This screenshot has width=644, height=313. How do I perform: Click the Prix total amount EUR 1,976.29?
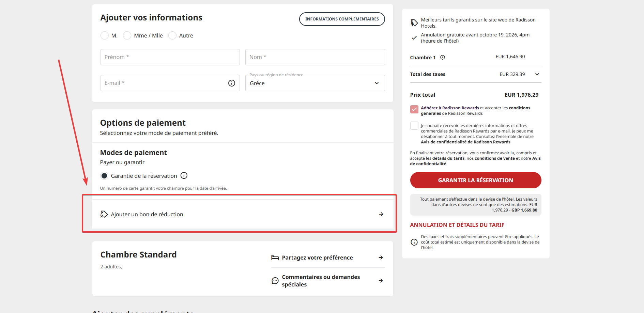(522, 95)
